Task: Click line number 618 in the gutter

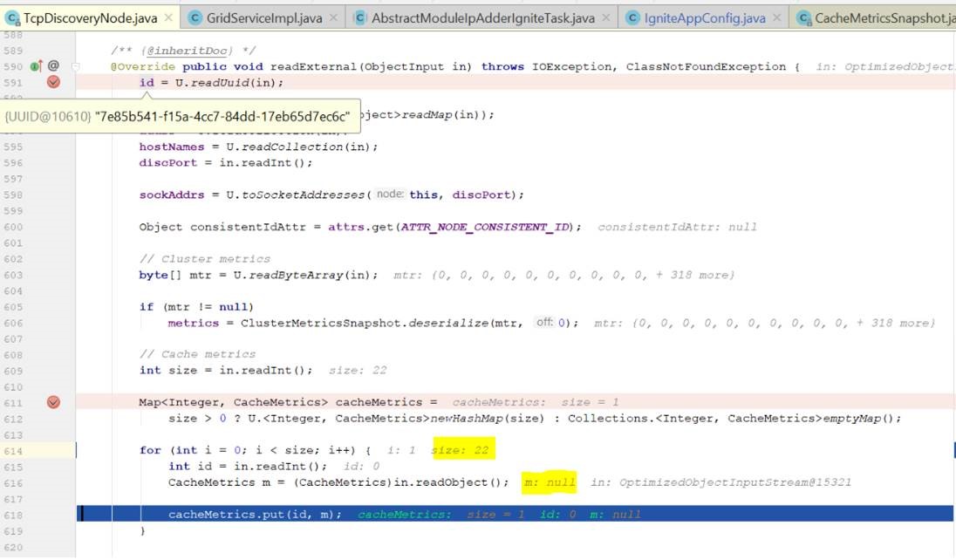Action: tap(13, 515)
